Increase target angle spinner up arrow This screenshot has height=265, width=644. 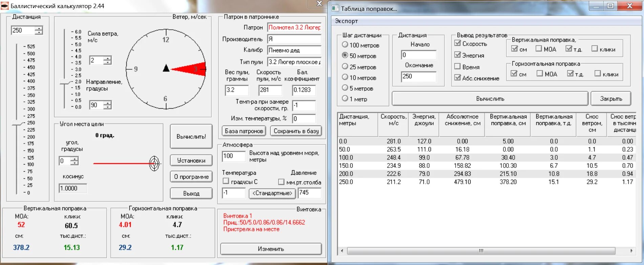75,159
